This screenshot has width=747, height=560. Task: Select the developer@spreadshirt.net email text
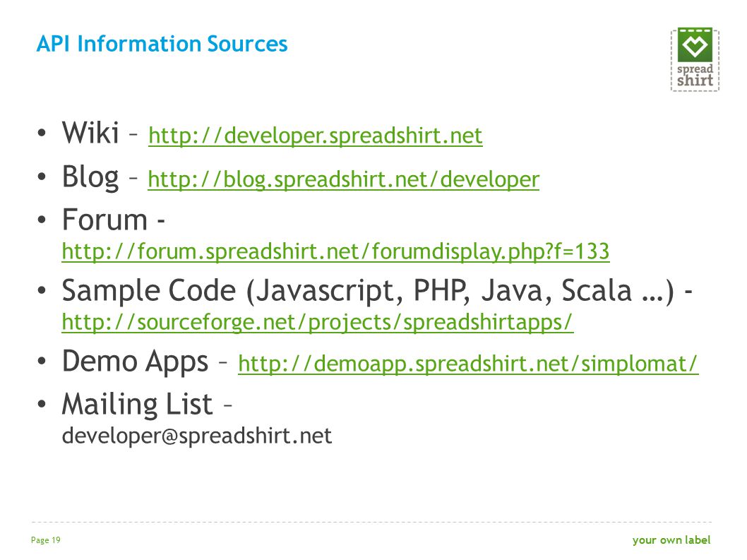click(197, 436)
